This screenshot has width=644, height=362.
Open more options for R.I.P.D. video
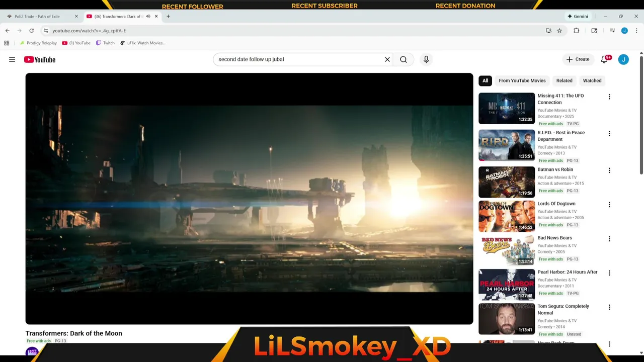(609, 134)
